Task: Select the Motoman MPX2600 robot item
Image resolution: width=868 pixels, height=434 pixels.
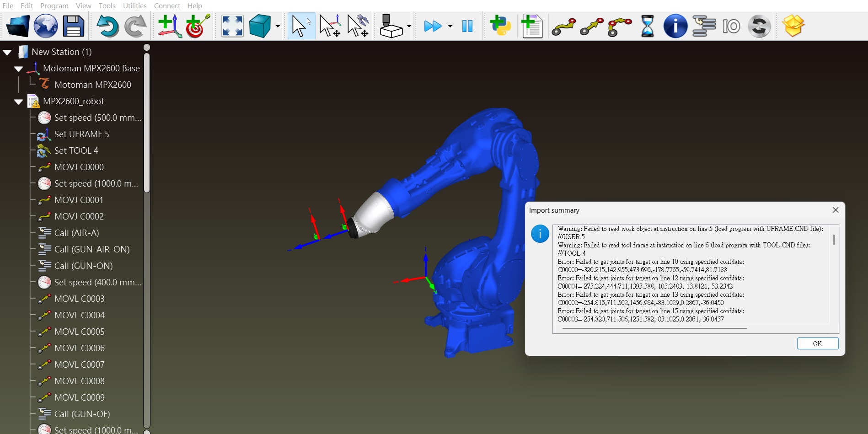Action: 92,85
